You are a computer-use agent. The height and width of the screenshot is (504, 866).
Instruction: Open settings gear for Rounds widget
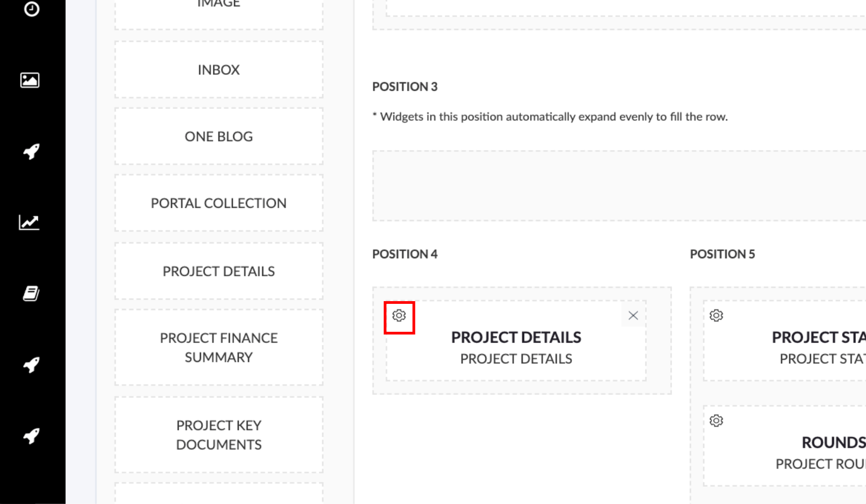(x=716, y=421)
